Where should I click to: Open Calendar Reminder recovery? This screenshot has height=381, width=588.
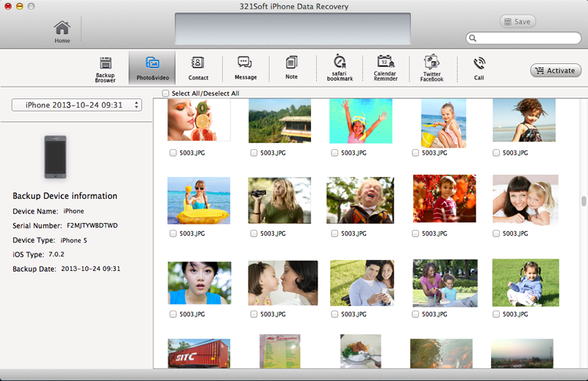coord(385,68)
